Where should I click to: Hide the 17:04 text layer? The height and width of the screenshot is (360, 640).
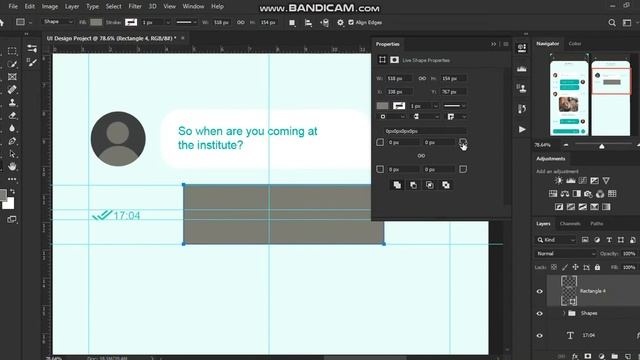540,336
